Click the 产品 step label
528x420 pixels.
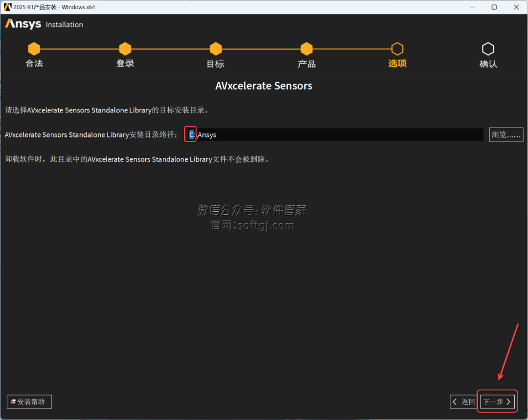pos(307,64)
